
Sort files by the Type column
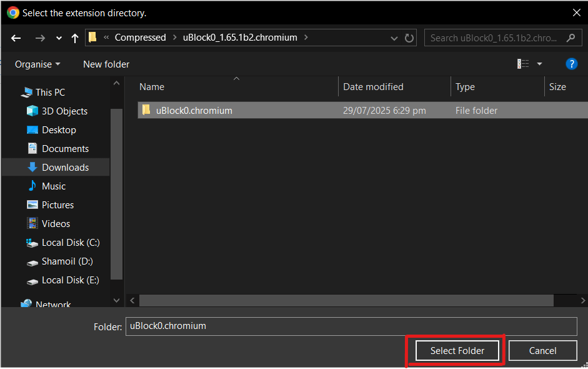pyautogui.click(x=465, y=87)
